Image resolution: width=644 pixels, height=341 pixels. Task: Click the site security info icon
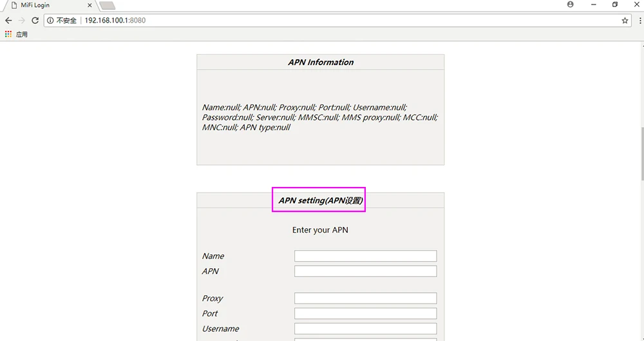tap(50, 21)
